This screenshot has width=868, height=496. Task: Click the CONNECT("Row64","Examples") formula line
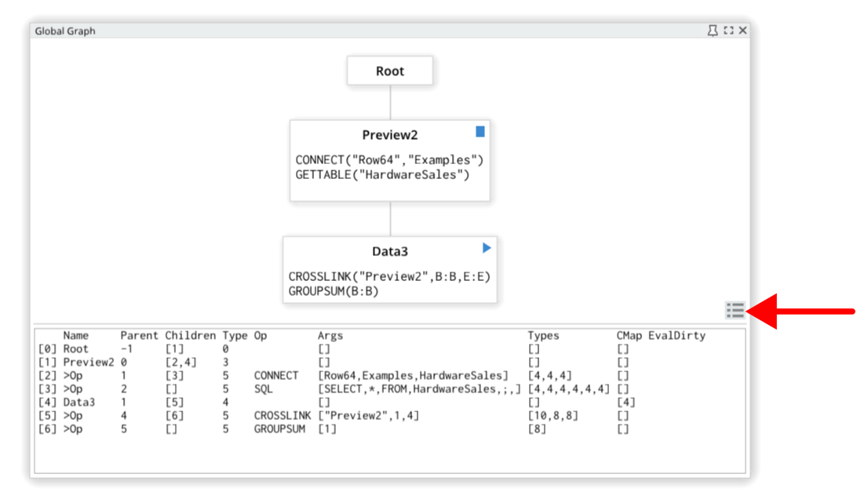coord(390,160)
